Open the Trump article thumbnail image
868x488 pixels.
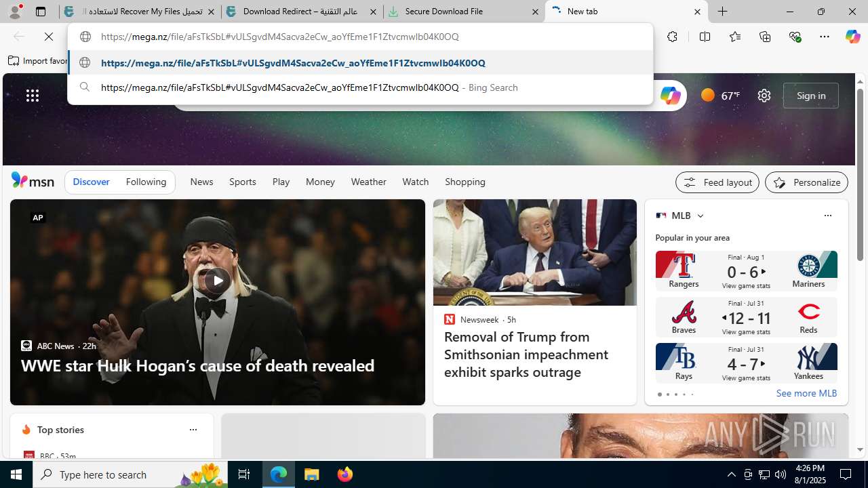tap(535, 252)
